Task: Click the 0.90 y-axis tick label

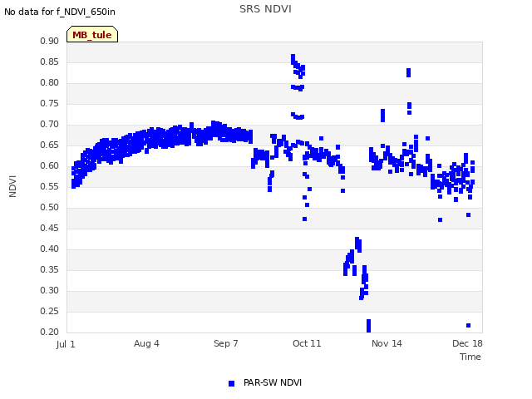Action: pos(49,41)
